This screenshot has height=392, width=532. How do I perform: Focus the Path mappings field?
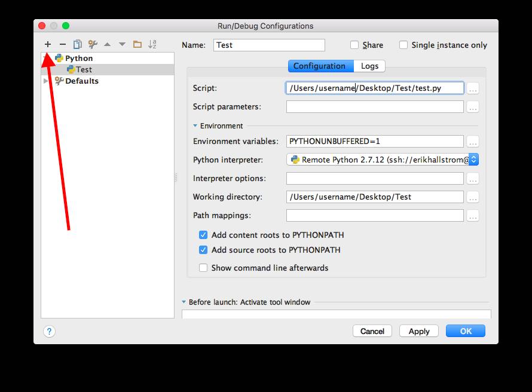[x=375, y=215]
